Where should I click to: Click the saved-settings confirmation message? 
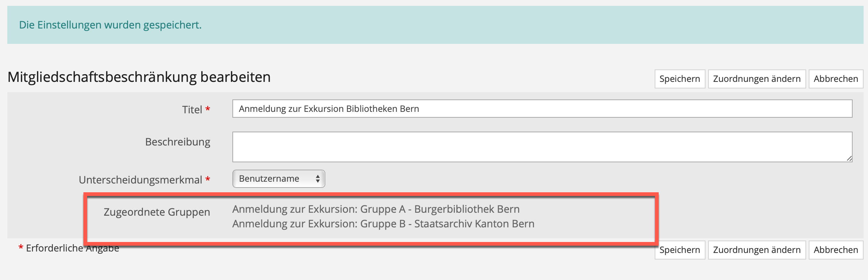[x=110, y=25]
